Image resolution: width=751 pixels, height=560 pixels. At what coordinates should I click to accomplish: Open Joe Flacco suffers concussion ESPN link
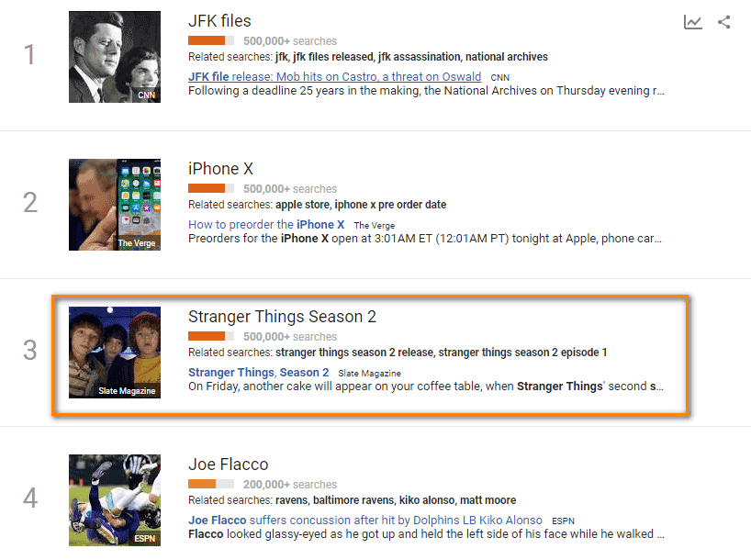pyautogui.click(x=365, y=521)
